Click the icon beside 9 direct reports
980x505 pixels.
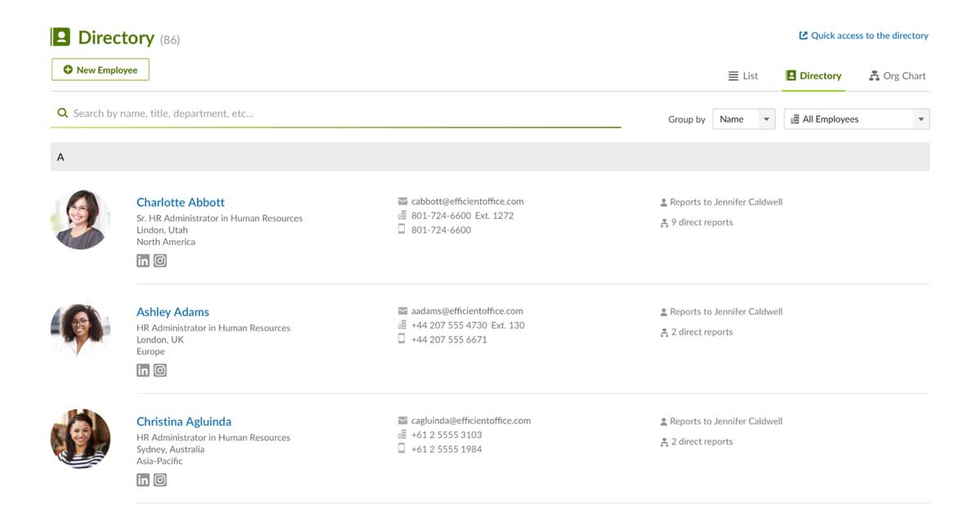[x=662, y=222]
